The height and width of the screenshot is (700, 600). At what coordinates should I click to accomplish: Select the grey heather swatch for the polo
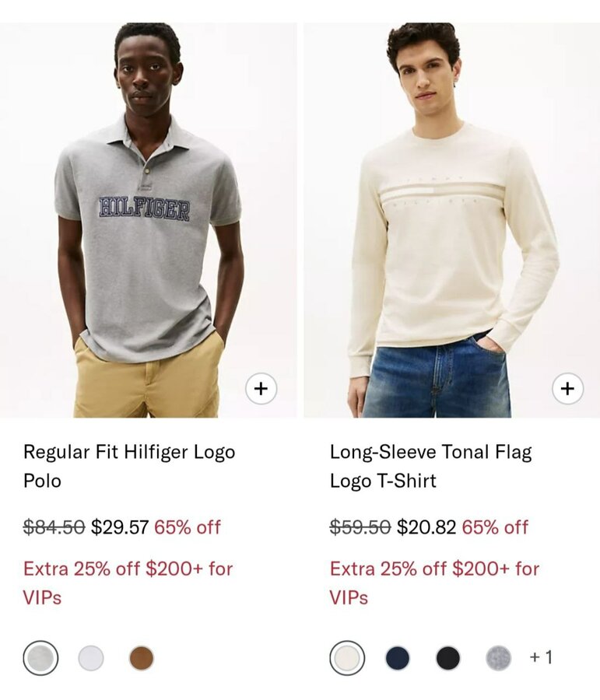pos(40,657)
